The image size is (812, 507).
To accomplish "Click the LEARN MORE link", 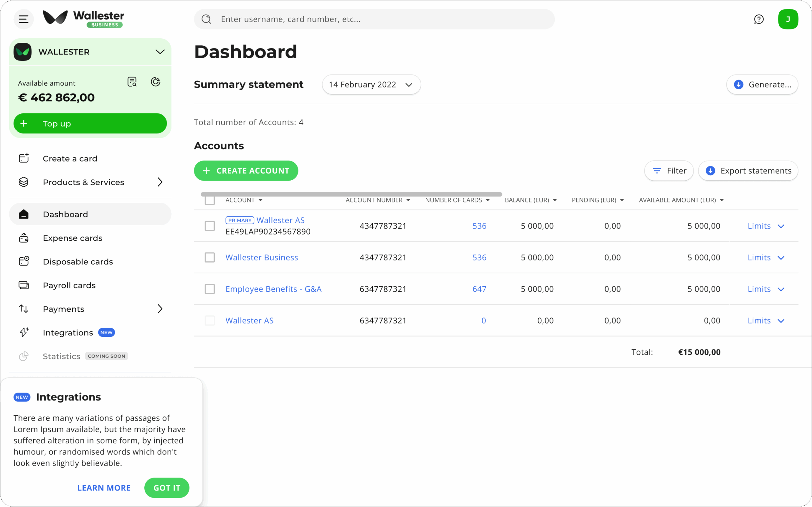I will (104, 488).
